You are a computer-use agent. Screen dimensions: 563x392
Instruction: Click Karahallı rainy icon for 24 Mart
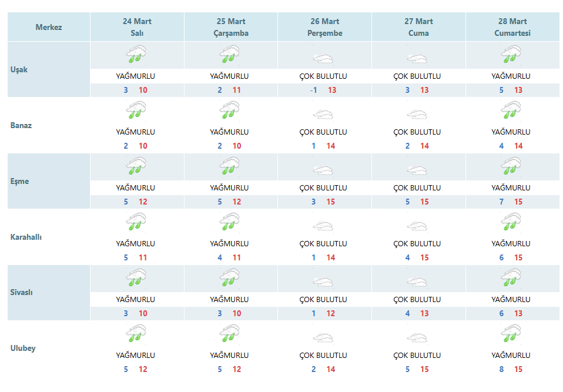pos(136,222)
